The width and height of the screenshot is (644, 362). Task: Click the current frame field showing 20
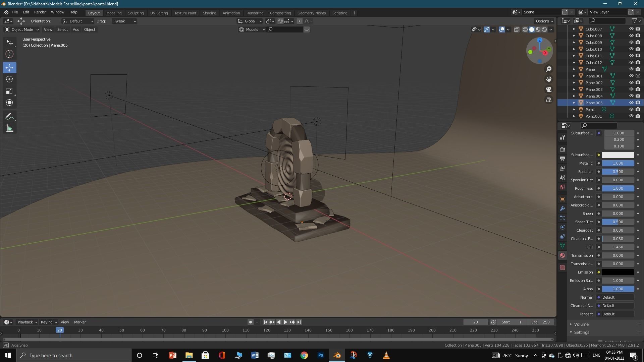[x=476, y=322]
